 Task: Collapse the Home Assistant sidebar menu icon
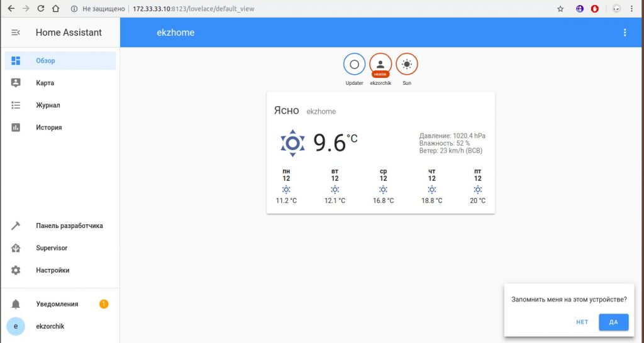pos(16,33)
